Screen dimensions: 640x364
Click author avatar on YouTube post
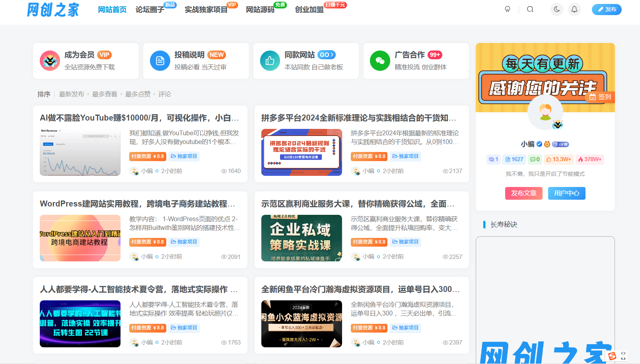(x=134, y=171)
